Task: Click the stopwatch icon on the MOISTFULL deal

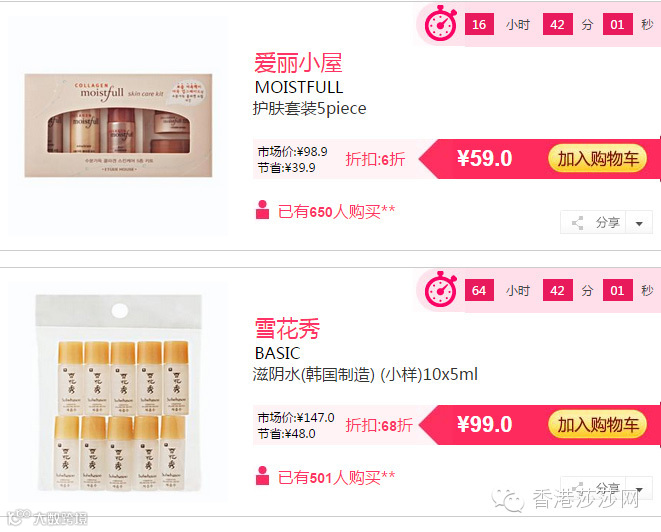Action: [x=441, y=24]
